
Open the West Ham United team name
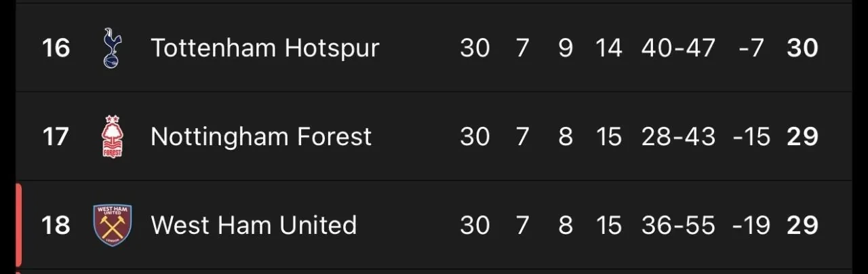coord(254,225)
